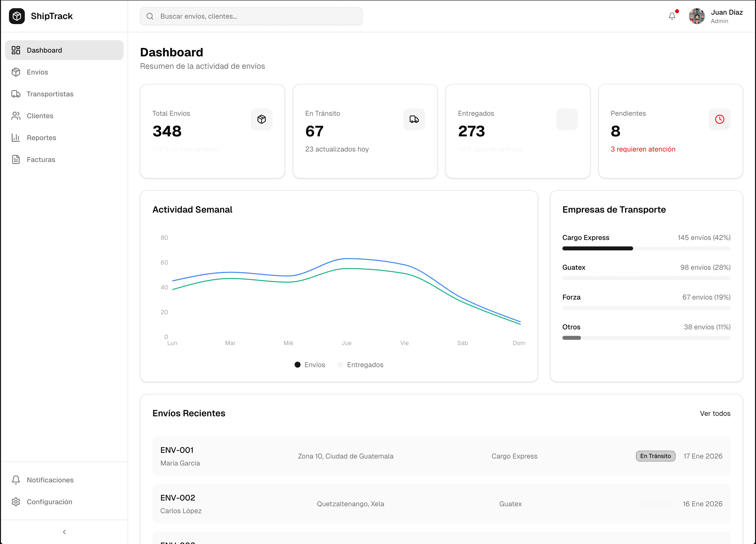Collapse the sidebar with the chevron
The width and height of the screenshot is (756, 544).
(x=64, y=532)
